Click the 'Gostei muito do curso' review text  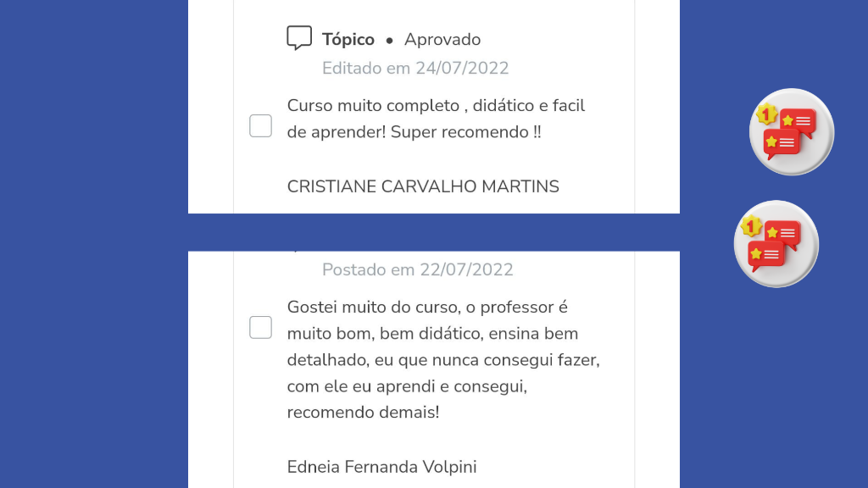point(373,307)
